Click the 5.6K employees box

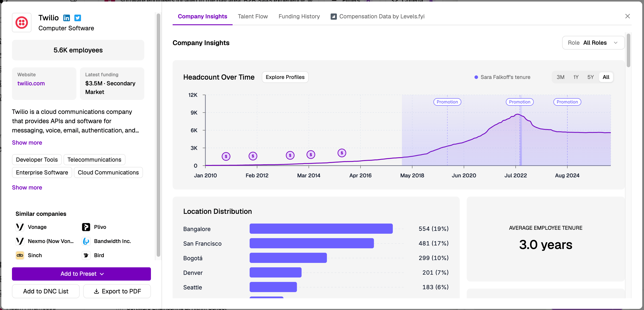tap(78, 50)
